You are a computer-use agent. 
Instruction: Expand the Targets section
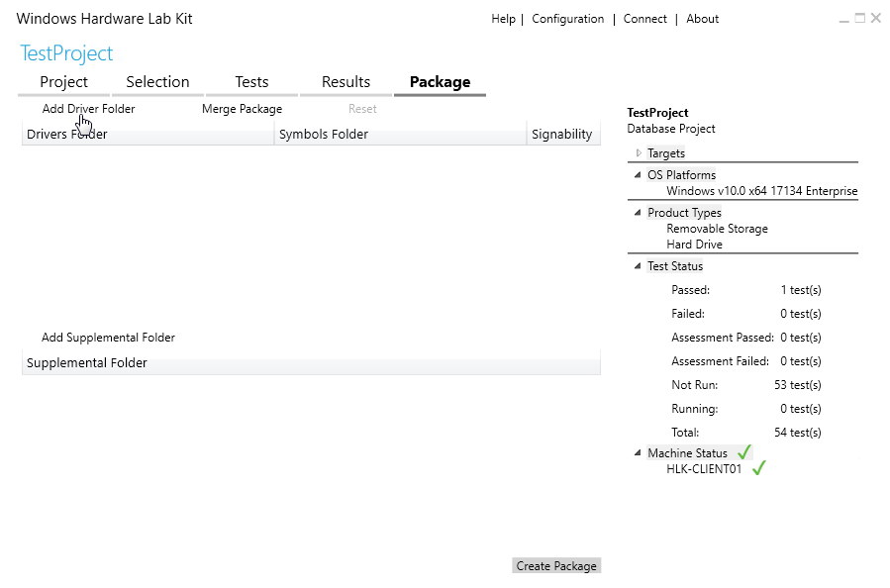639,153
